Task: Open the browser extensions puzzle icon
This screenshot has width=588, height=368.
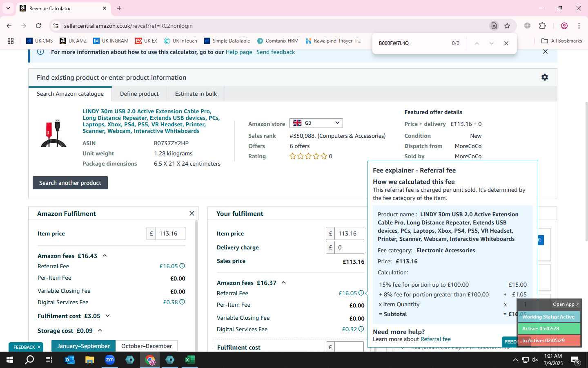Action: pos(542,26)
